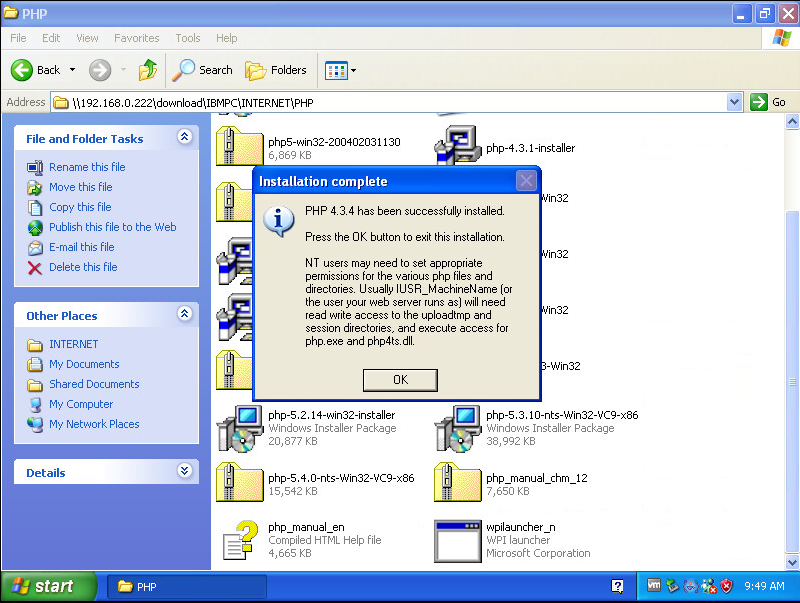Collapse the Other Places panel
Viewport: 800px width, 603px height.
[x=184, y=315]
